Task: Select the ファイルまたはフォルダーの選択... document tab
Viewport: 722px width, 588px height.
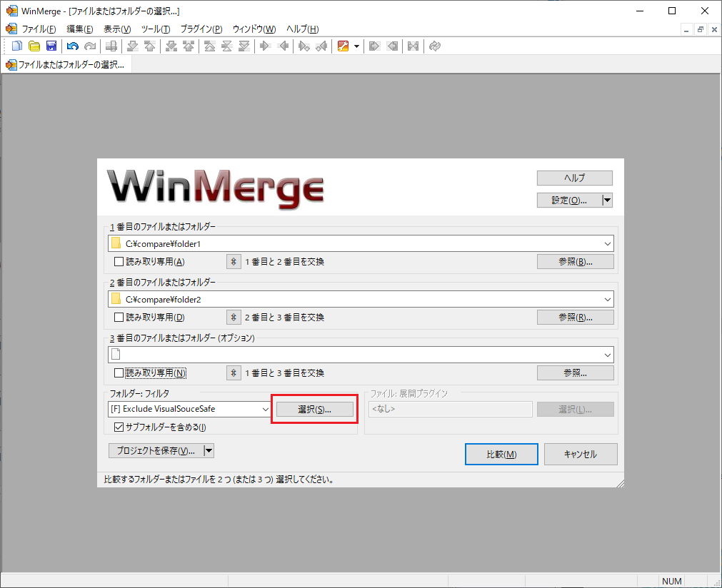Action: tap(66, 65)
